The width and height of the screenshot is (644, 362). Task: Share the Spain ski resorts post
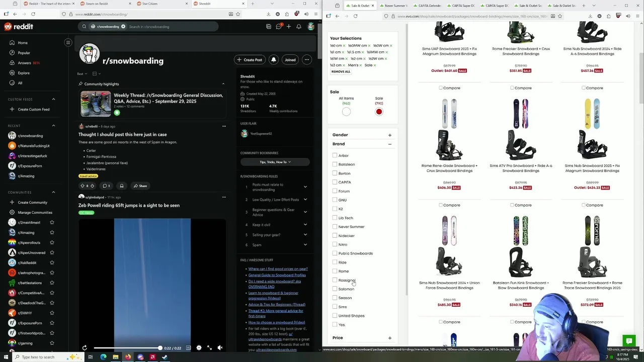coord(140,186)
